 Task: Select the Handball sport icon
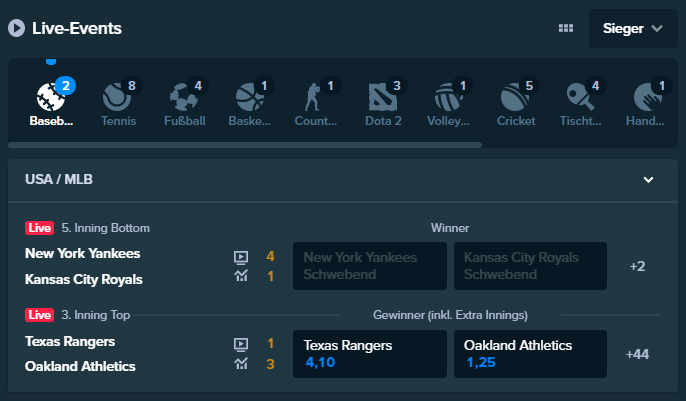[x=648, y=97]
